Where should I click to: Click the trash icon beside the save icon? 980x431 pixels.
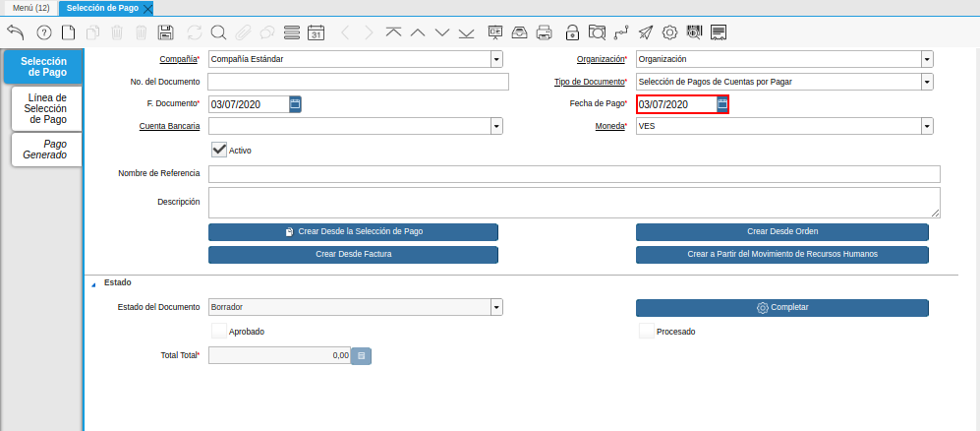click(142, 31)
